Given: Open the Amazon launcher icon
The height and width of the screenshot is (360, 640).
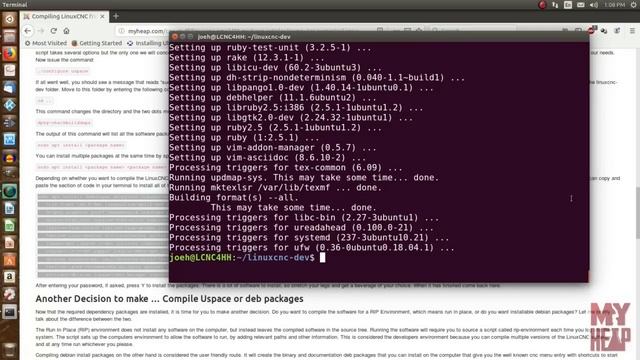Looking at the screenshot, I should (9, 277).
